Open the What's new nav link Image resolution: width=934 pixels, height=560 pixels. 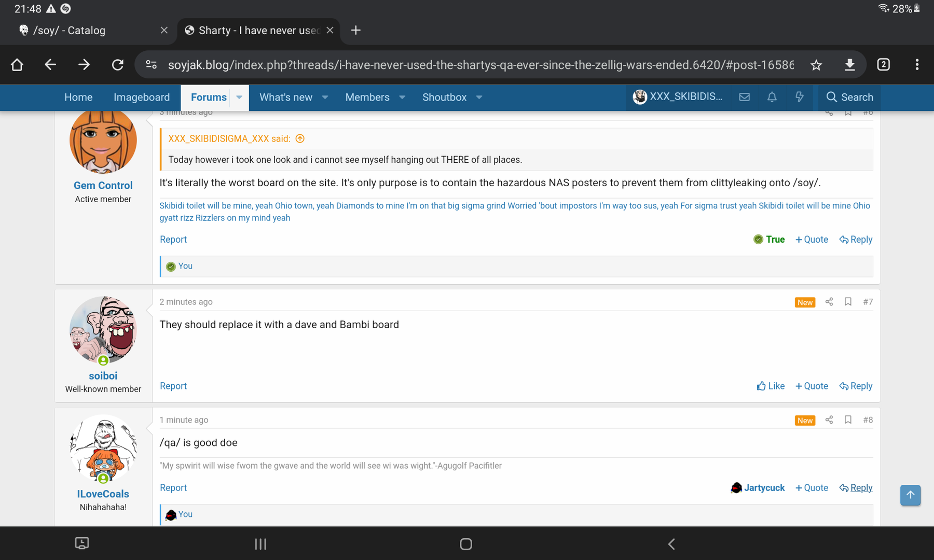[286, 97]
